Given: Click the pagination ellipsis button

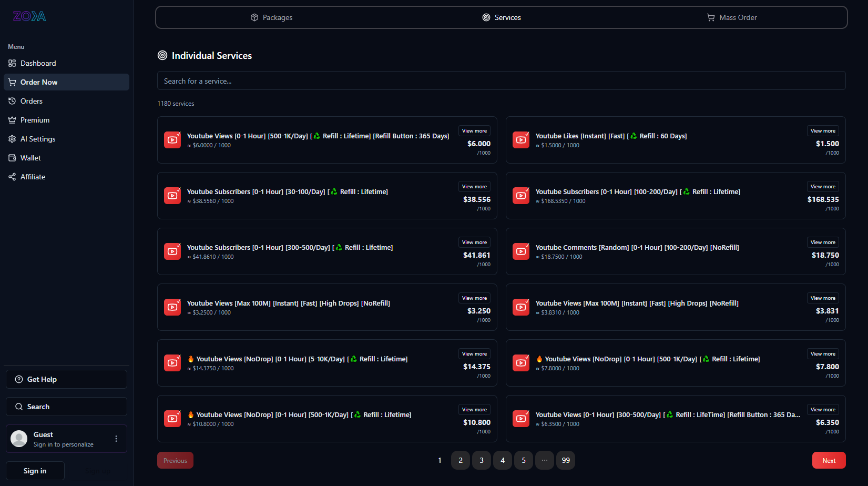Looking at the screenshot, I should point(545,460).
